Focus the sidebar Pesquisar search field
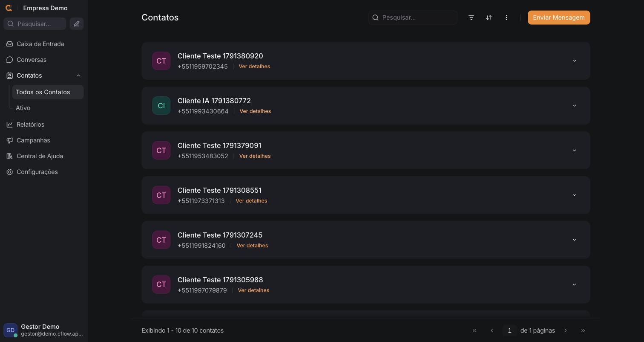Viewport: 644px width, 342px height. pyautogui.click(x=35, y=24)
